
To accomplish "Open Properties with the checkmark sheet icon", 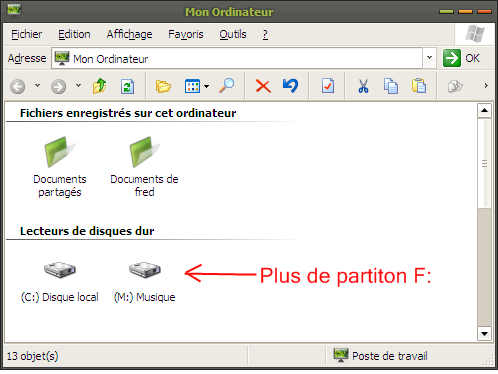I will click(x=328, y=86).
